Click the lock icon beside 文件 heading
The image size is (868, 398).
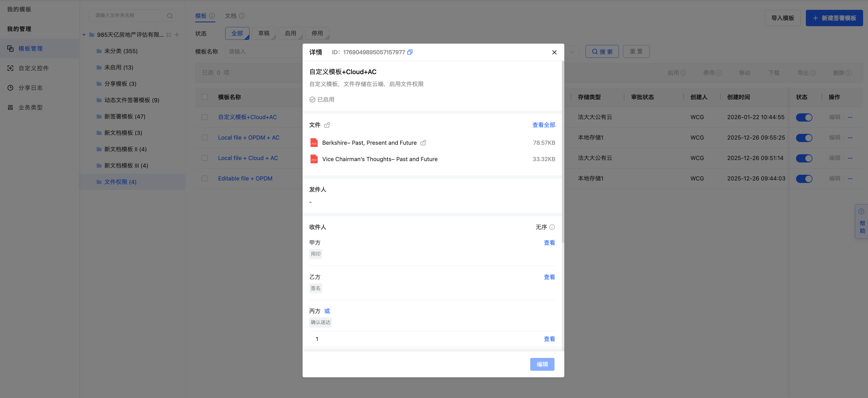point(327,125)
